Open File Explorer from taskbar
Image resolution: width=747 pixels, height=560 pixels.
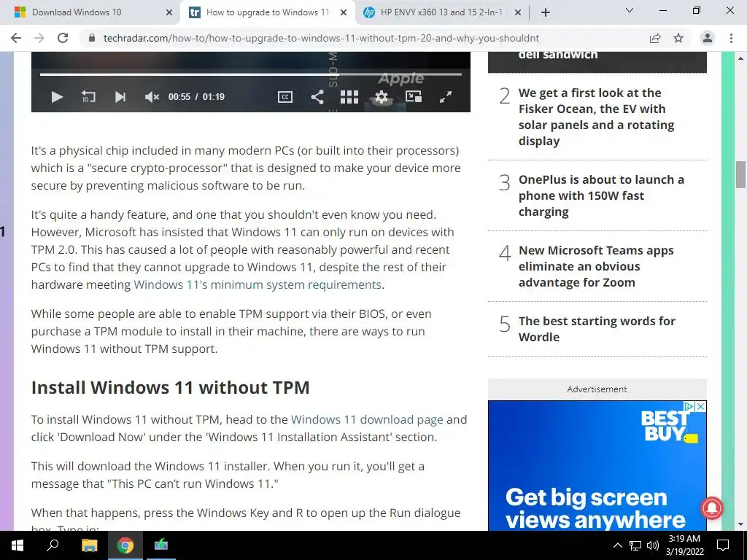pos(89,545)
